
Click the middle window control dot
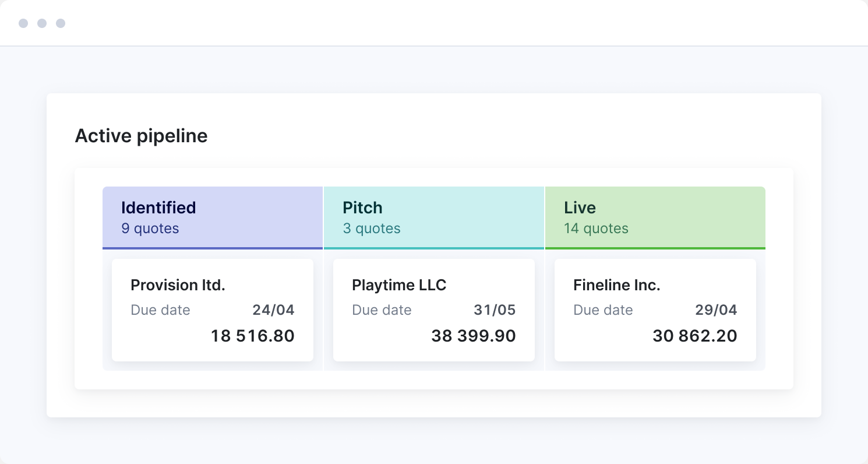pyautogui.click(x=42, y=23)
